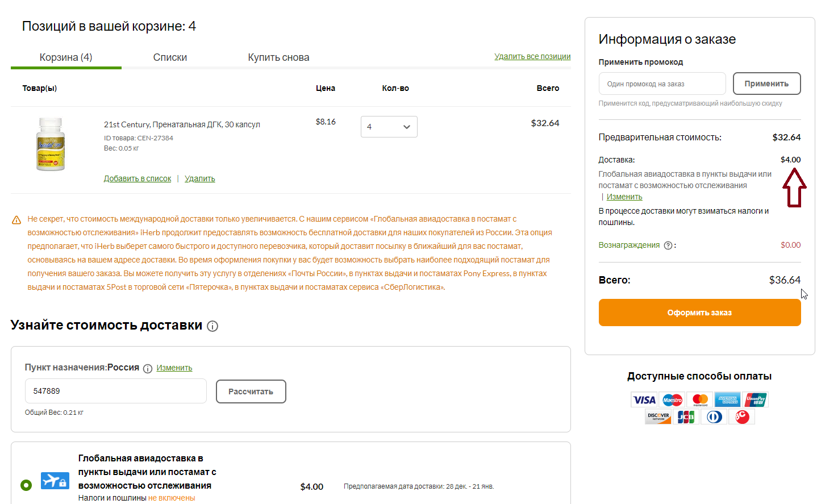This screenshot has height=504, width=817.
Task: Select the global air delivery radio button
Action: point(26,485)
